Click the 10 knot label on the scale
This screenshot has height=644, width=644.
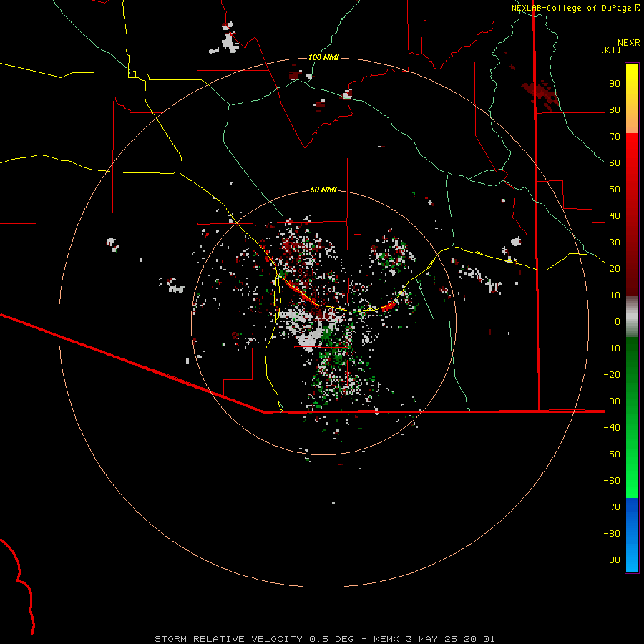click(x=615, y=296)
